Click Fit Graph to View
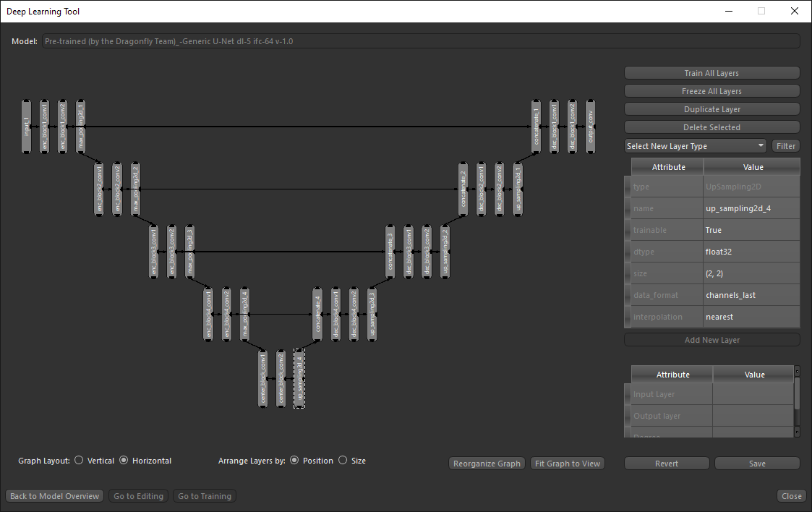This screenshot has width=812, height=512. pyautogui.click(x=568, y=464)
